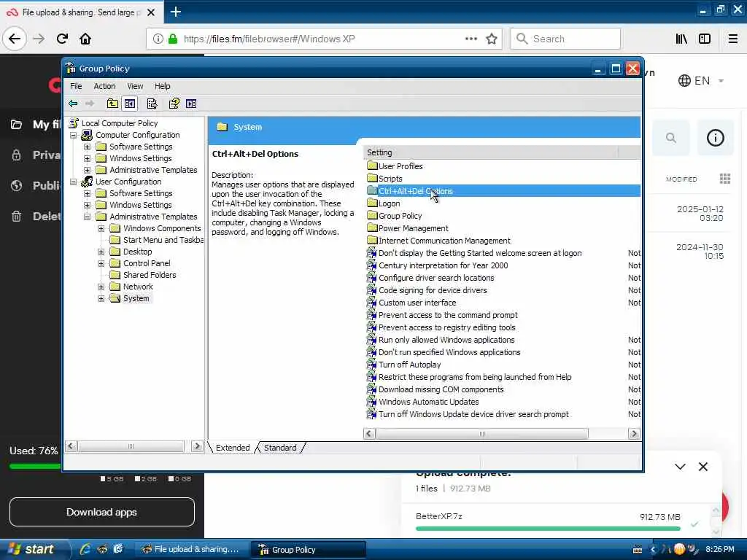This screenshot has width=747, height=560.
Task: Expand Software Settings under Computer Configuration
Action: tap(88, 147)
